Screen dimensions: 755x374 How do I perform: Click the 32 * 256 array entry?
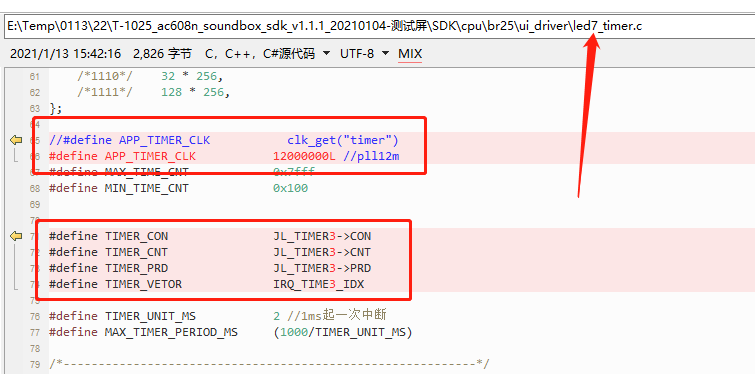coord(192,76)
